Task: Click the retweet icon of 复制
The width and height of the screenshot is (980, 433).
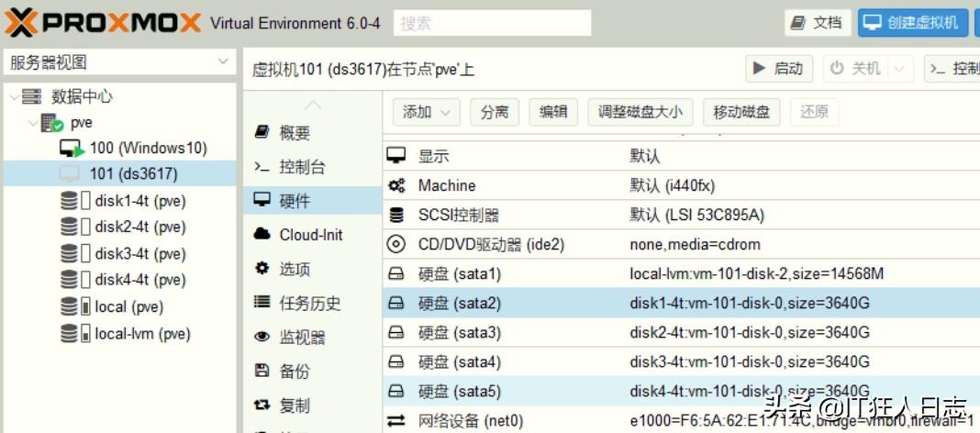Action: click(x=262, y=405)
